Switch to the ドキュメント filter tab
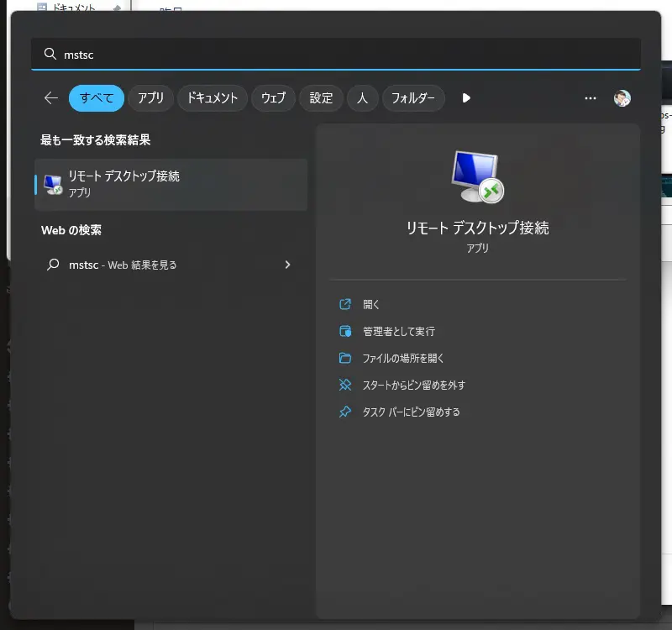The height and width of the screenshot is (630, 672). [x=213, y=98]
